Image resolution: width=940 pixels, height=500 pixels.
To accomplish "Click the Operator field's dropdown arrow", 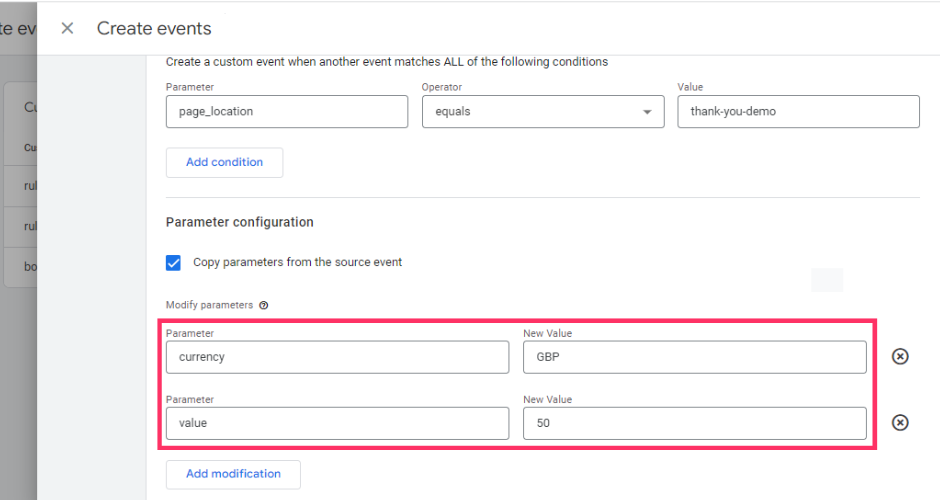I will [x=647, y=112].
